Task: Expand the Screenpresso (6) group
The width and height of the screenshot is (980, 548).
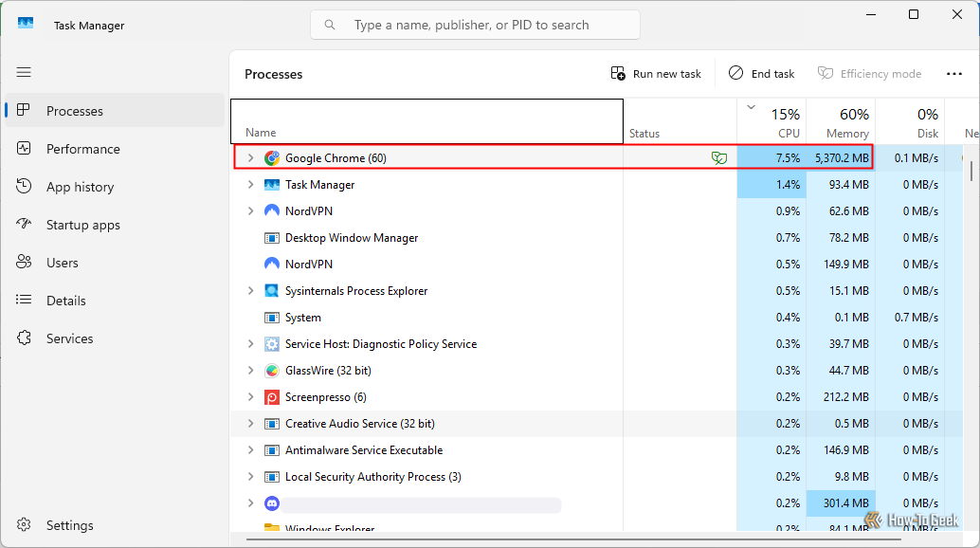Action: (x=250, y=397)
